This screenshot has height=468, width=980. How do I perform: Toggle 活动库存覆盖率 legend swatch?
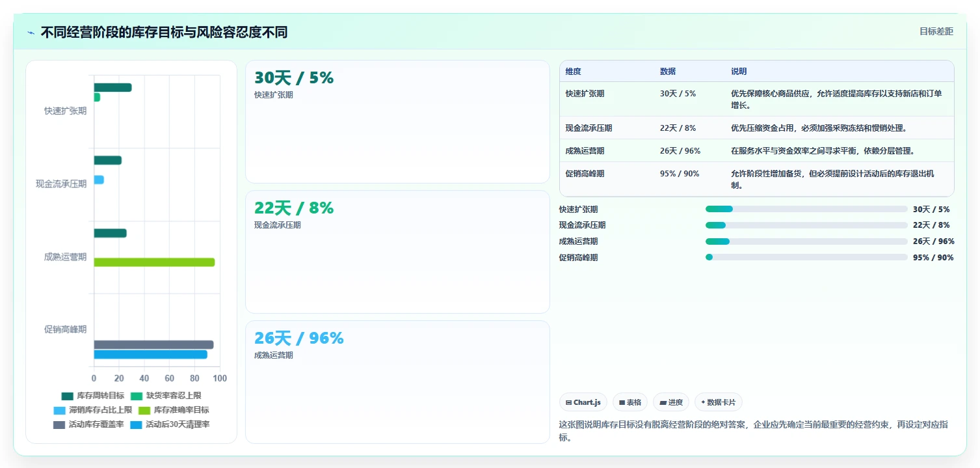[x=59, y=424]
